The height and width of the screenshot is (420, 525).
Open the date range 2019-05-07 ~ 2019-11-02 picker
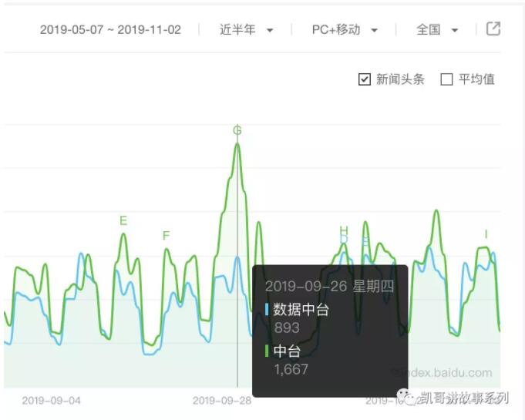point(110,30)
